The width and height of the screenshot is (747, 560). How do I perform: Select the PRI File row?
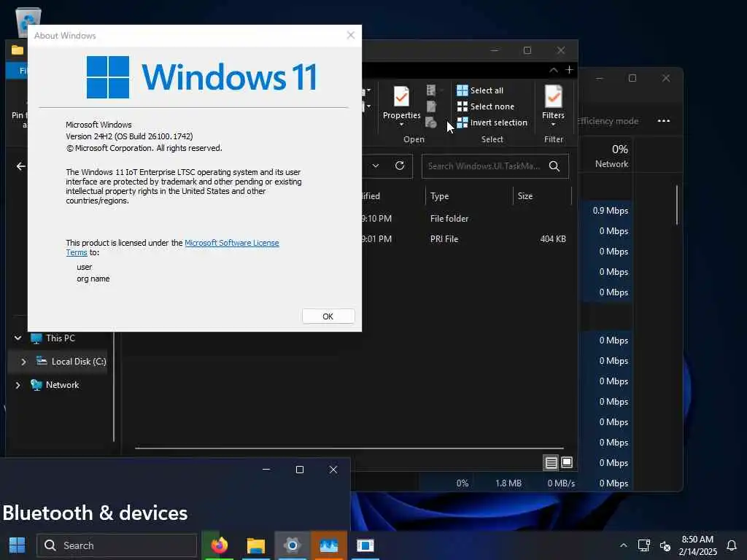click(x=467, y=239)
